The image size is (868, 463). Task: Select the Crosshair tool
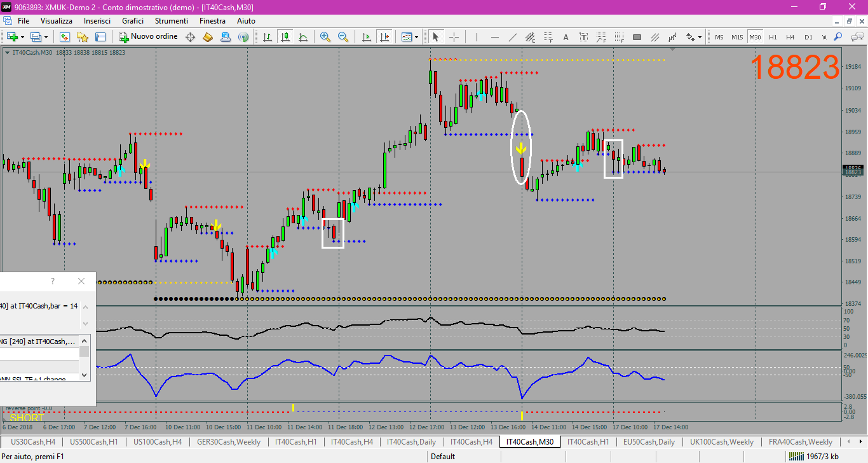454,37
